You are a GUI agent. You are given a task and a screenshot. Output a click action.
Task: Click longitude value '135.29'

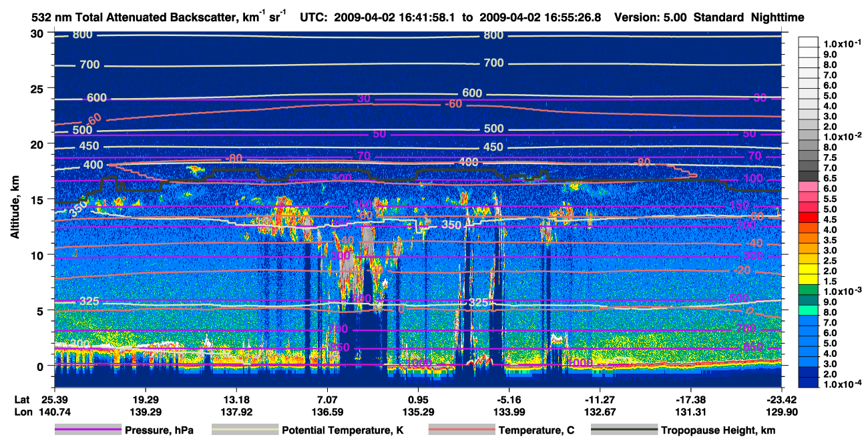tap(419, 412)
